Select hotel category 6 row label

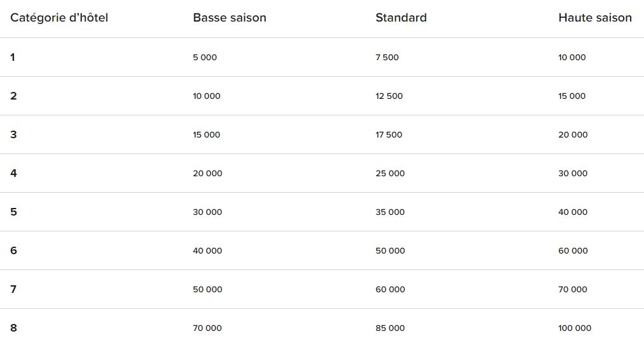coord(13,250)
